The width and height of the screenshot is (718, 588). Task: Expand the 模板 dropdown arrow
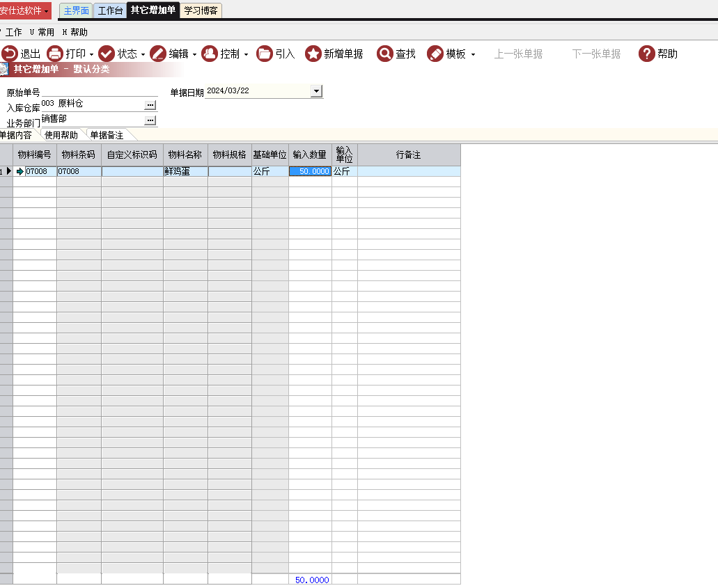pos(473,54)
